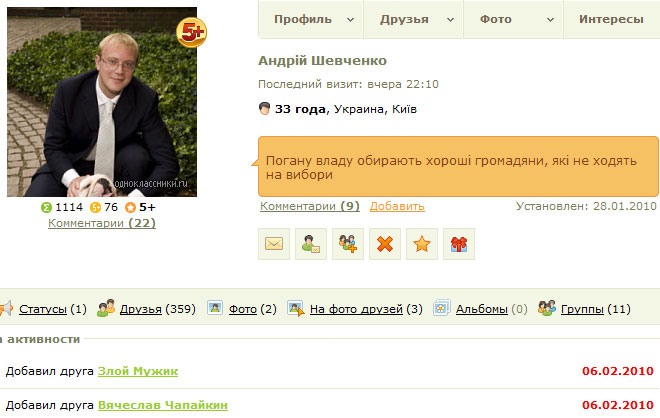Open the На фото друзей link
Screen dimensions: 660x418
pyautogui.click(x=356, y=309)
